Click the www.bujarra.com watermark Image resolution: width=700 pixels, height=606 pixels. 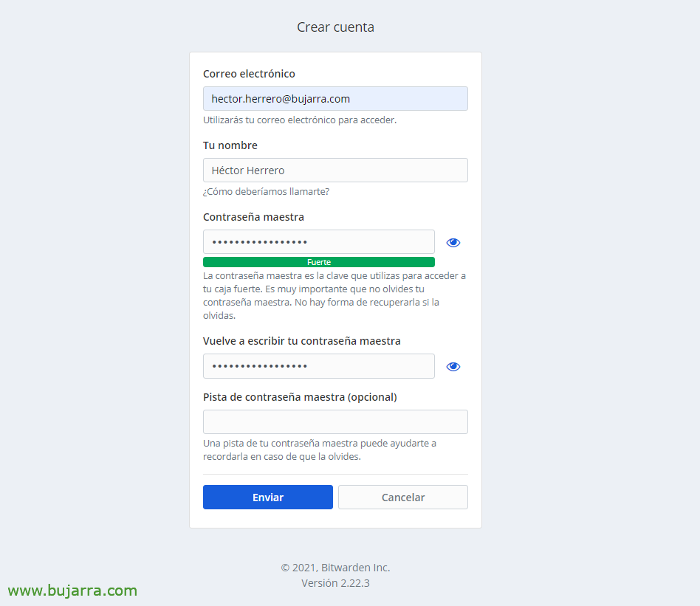pyautogui.click(x=72, y=590)
